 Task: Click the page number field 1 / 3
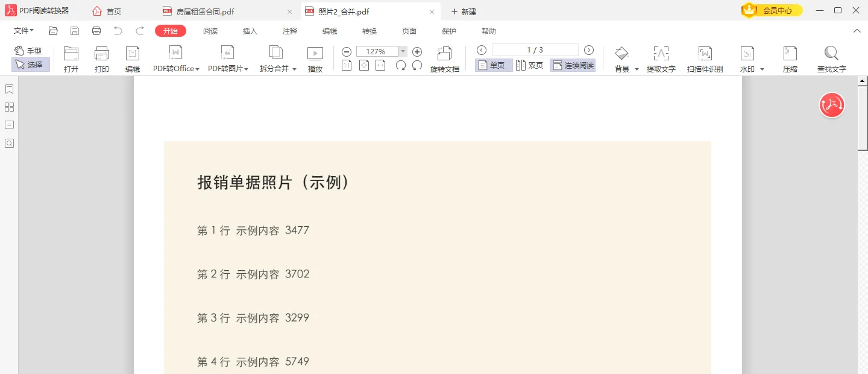535,50
